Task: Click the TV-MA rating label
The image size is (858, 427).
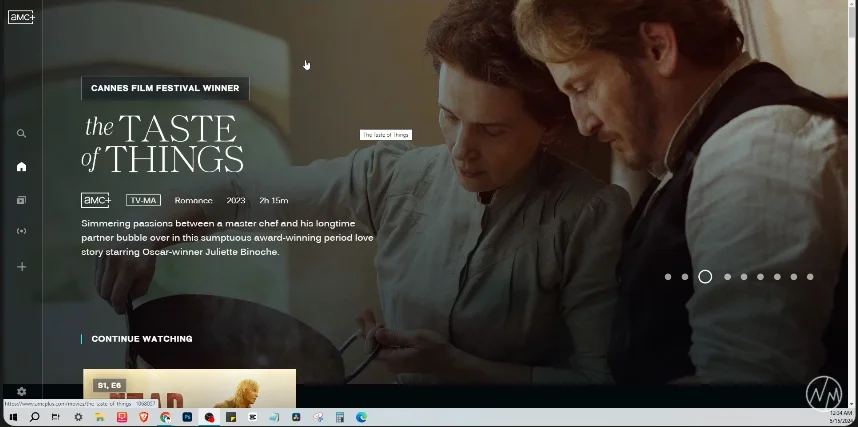Action: pos(143,200)
